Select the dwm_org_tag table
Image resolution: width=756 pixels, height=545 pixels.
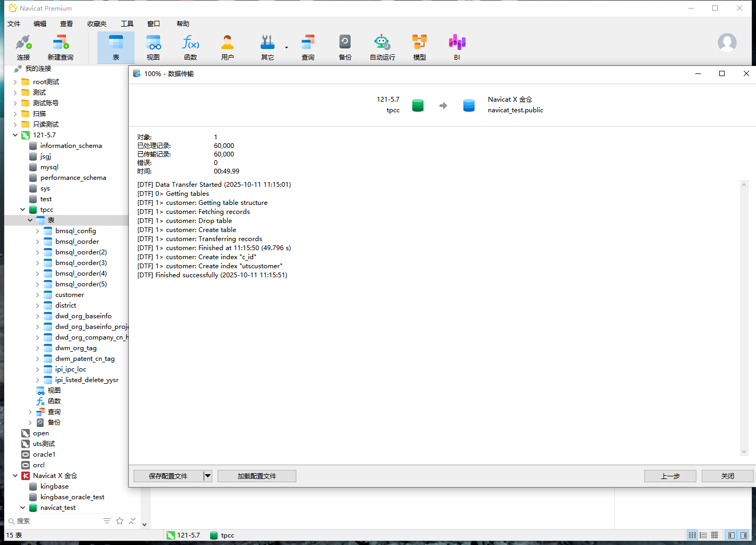click(x=76, y=348)
